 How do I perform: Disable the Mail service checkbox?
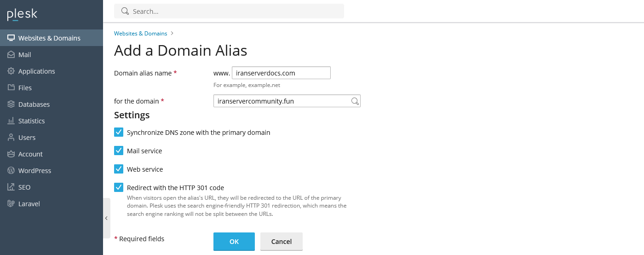pos(119,151)
